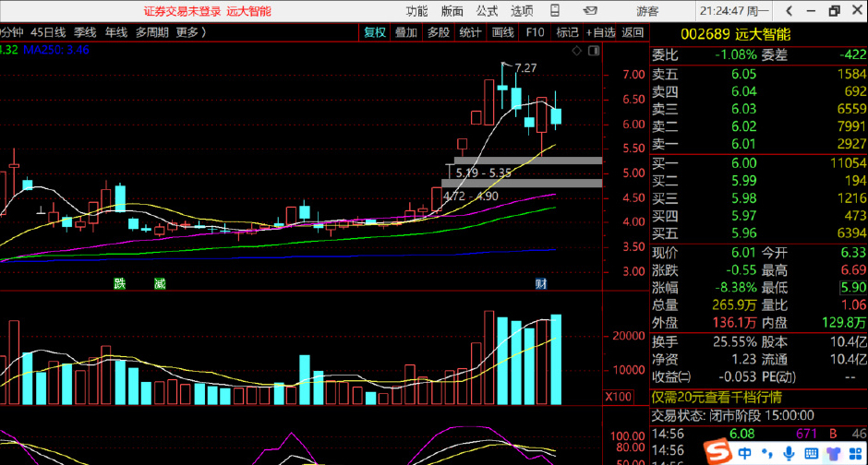Toggle the 复权 adjustment button
The height and width of the screenshot is (465, 868).
coord(375,32)
